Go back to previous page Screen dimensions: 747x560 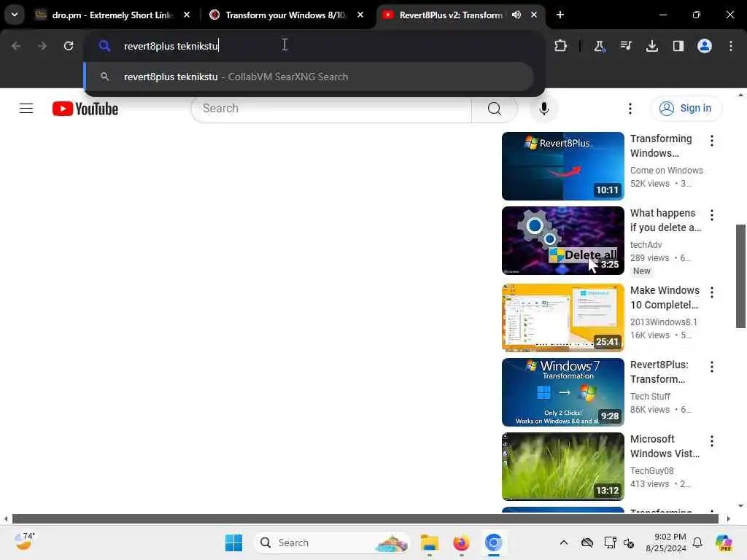16,46
